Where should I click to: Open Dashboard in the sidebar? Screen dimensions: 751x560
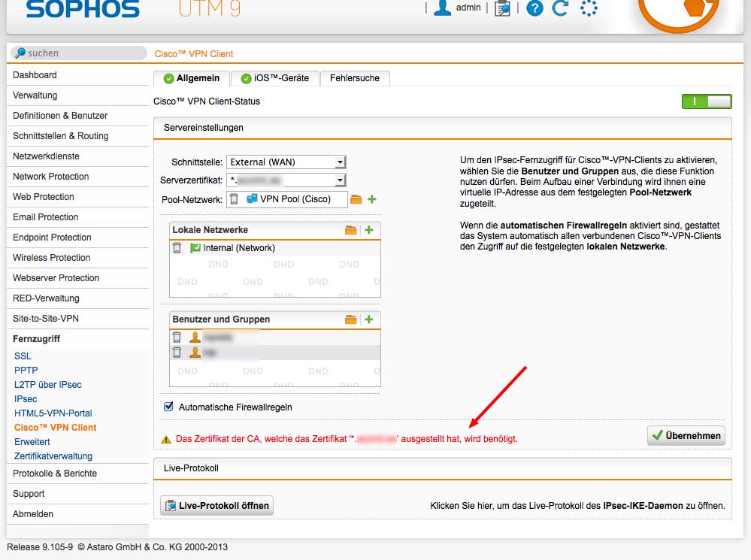(x=77, y=75)
